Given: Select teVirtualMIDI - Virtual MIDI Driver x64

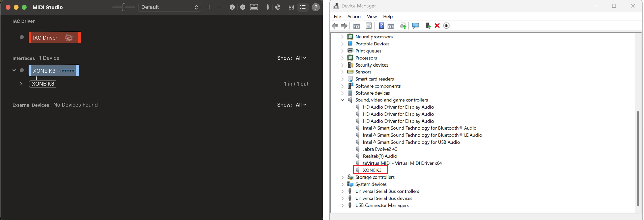Looking at the screenshot, I should [402, 163].
